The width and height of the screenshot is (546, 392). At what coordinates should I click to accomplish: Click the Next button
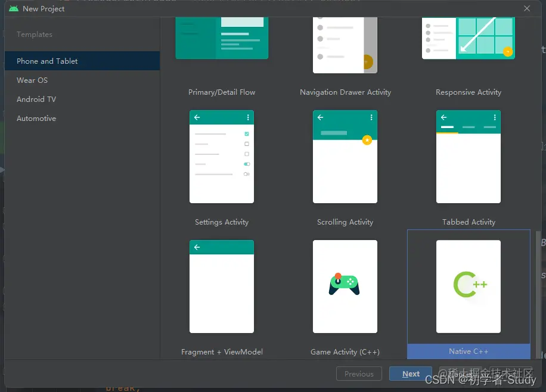411,374
